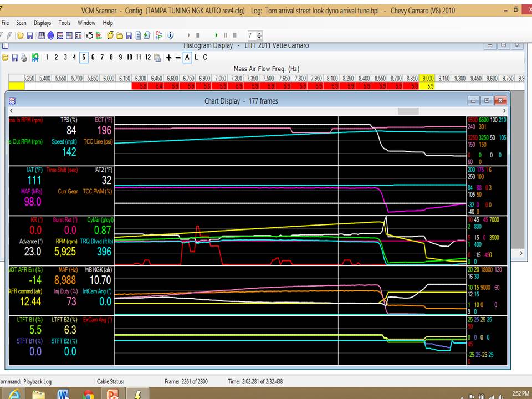This screenshot has height=399, width=532.
Task: Click the stopwatch icon in main toolbar
Action: pos(89,35)
